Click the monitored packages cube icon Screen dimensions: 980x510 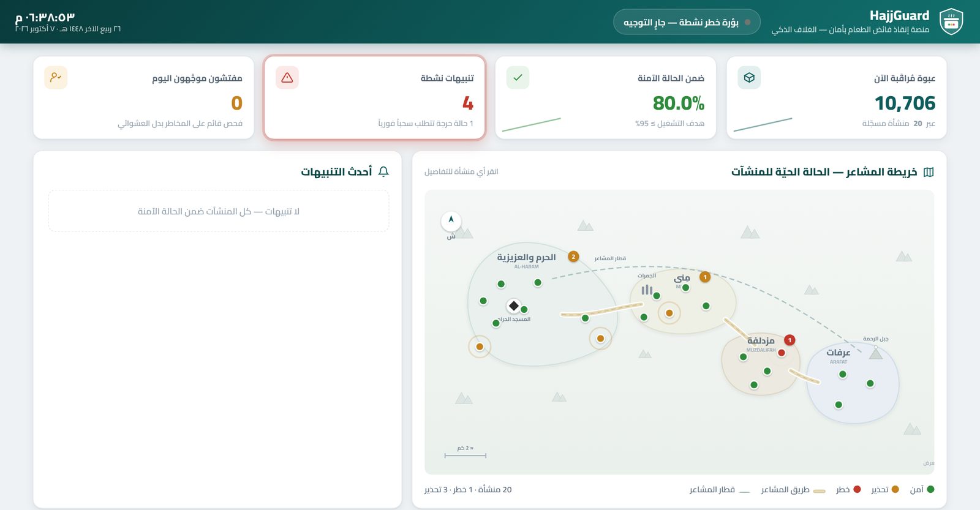[749, 78]
